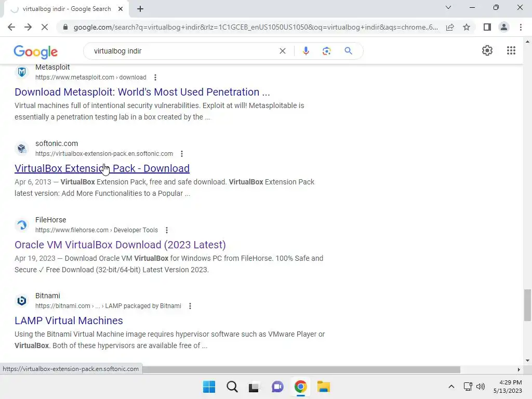Share this page using the share icon
532x399 pixels.
pos(450,27)
